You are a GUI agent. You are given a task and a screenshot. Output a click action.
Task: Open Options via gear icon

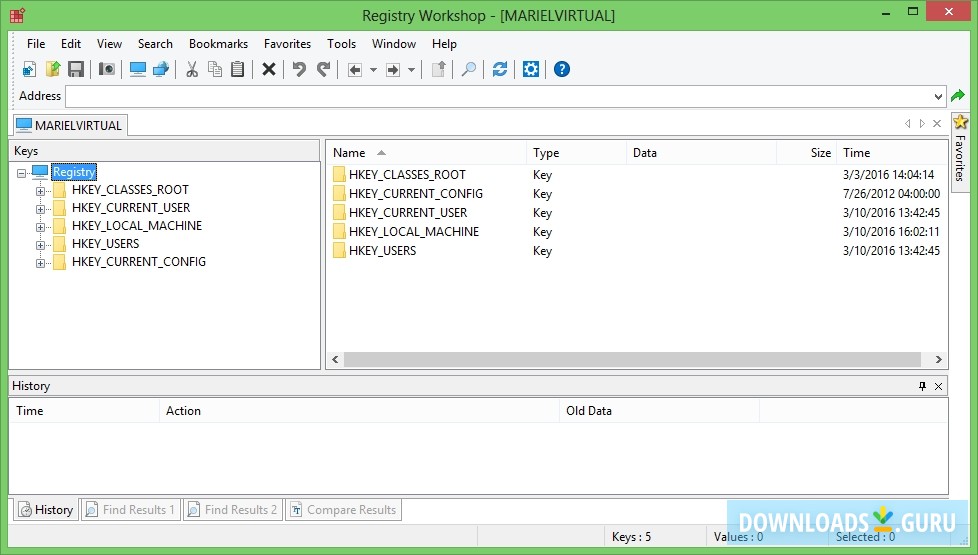(x=531, y=69)
